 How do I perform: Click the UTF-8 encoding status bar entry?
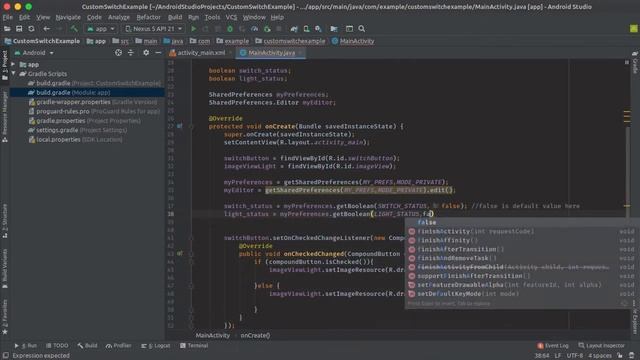[575, 356]
